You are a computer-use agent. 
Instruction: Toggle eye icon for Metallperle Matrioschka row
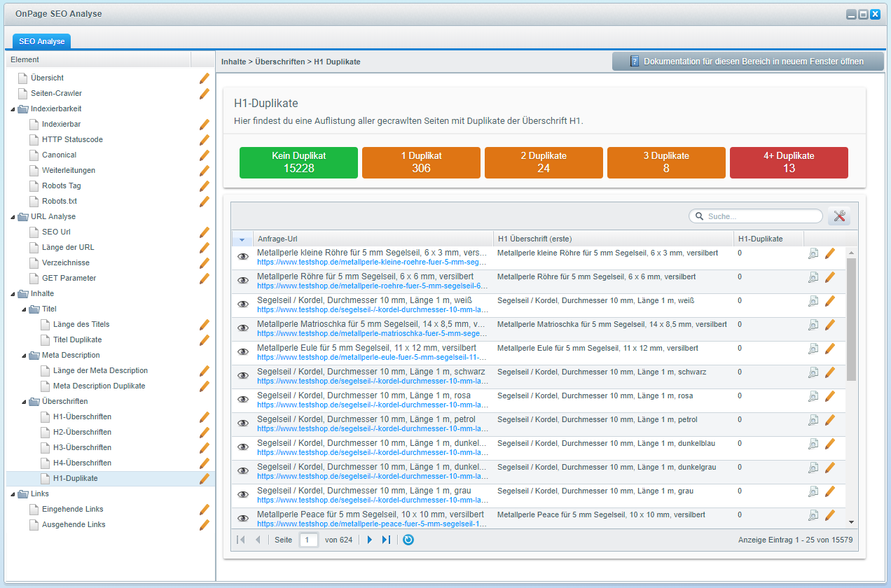tap(243, 328)
